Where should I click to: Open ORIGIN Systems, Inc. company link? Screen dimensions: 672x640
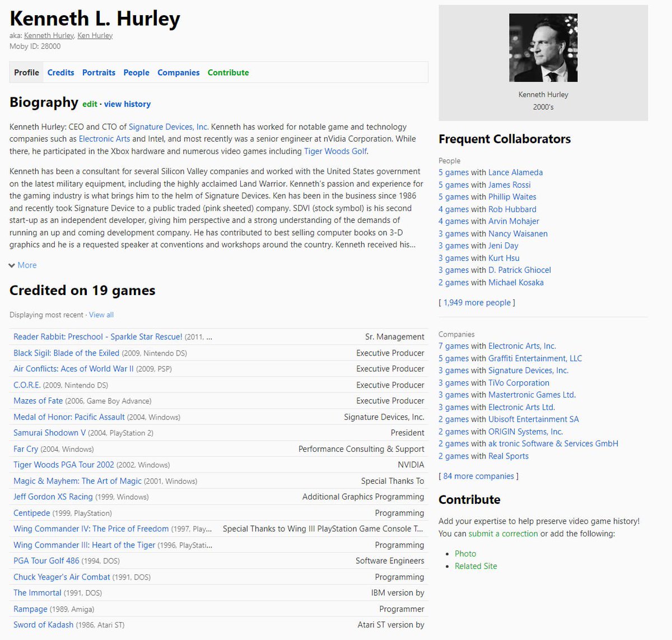click(525, 432)
